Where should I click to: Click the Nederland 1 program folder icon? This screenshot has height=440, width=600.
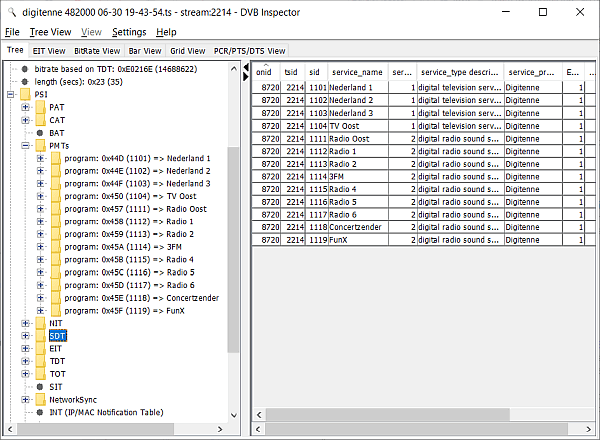tap(56, 158)
